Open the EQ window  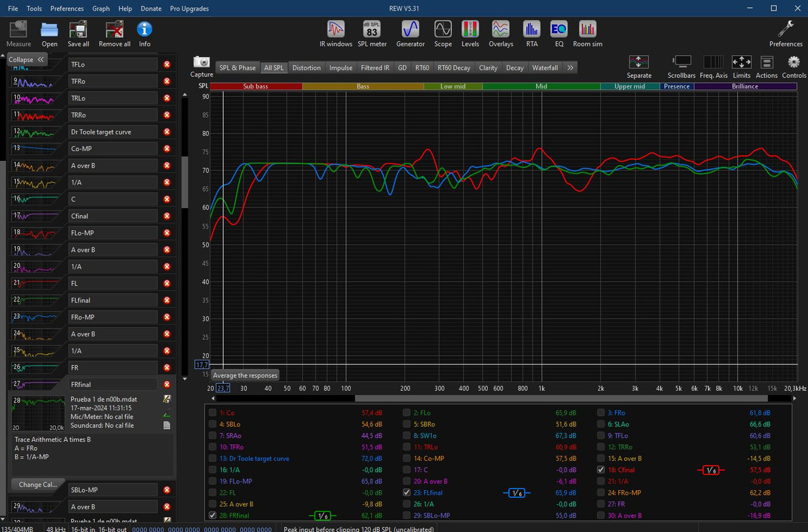[x=559, y=33]
